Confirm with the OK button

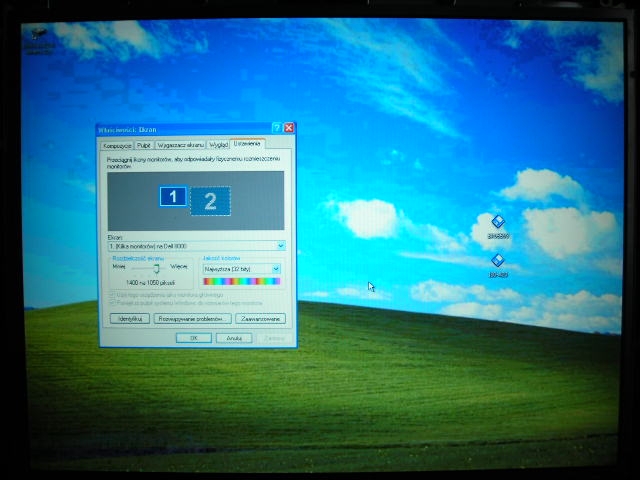coord(194,338)
